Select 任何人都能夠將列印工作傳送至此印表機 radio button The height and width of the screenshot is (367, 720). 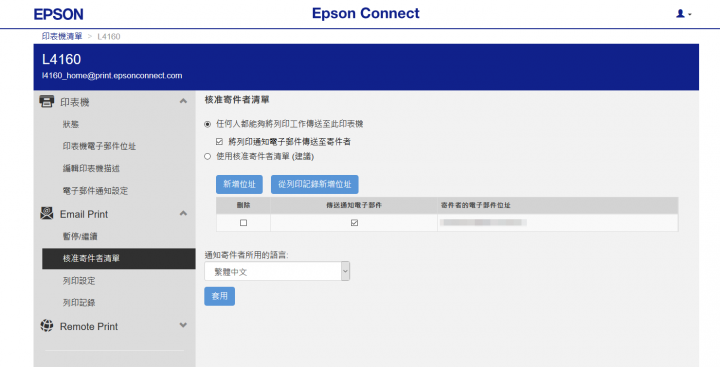coord(208,124)
